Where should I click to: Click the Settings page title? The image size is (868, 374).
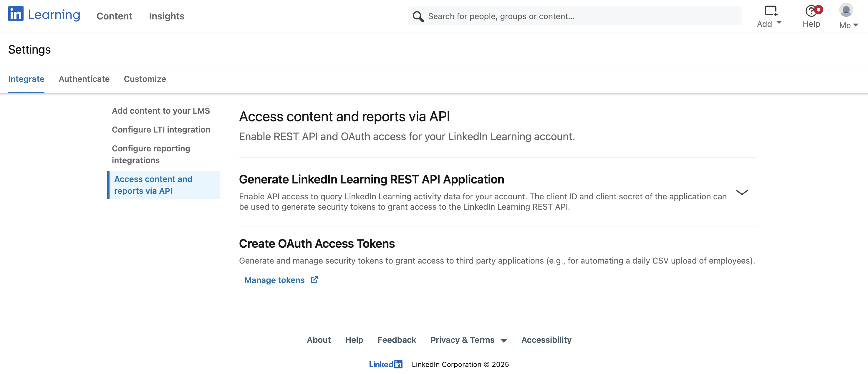[x=29, y=49]
